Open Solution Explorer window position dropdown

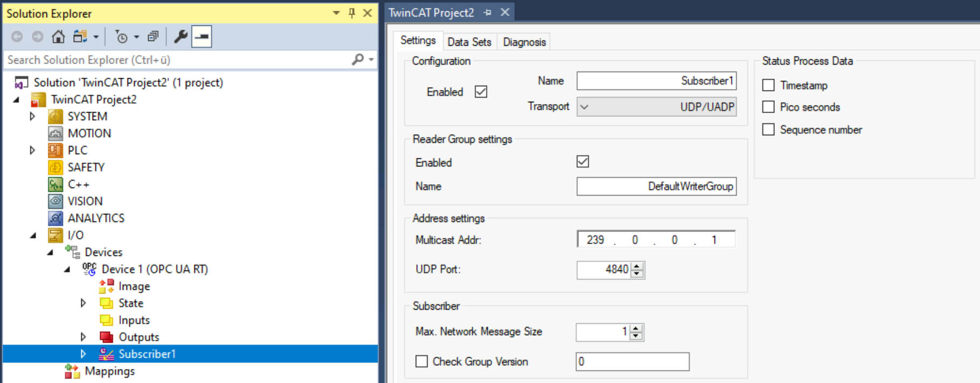(336, 13)
